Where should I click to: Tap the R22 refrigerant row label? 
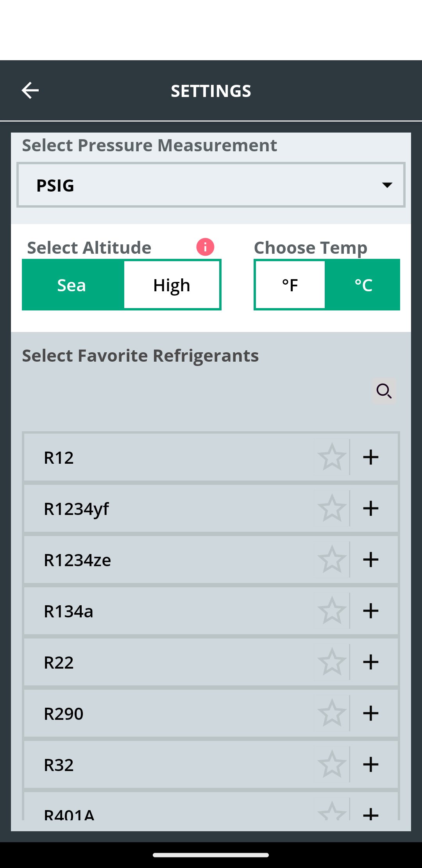(59, 663)
